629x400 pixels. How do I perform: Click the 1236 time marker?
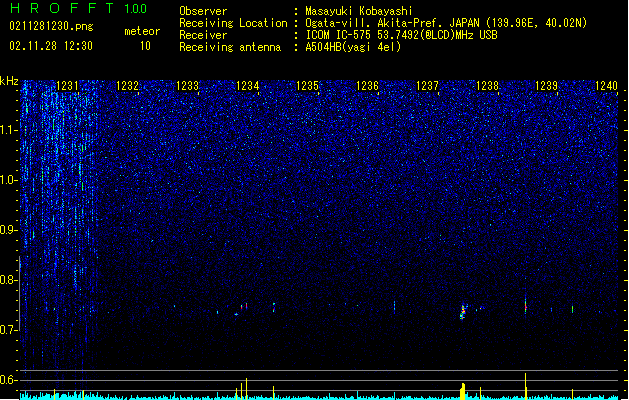coord(367,86)
